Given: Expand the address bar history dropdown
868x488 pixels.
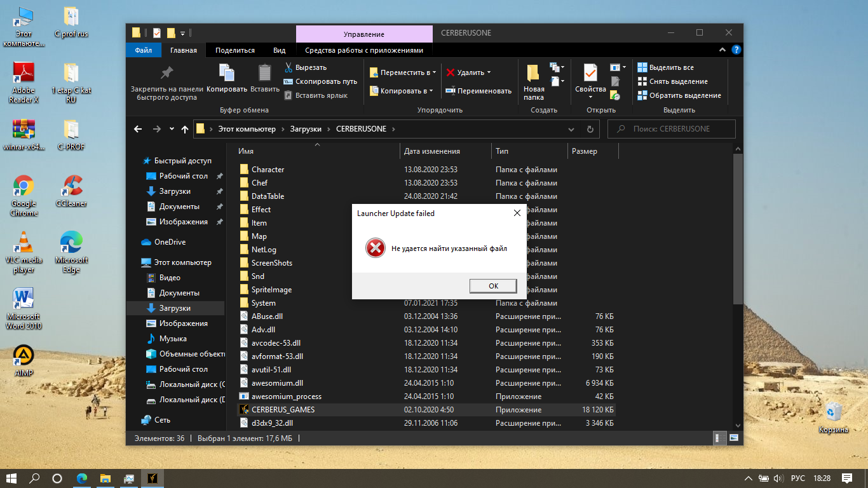Looking at the screenshot, I should point(571,129).
